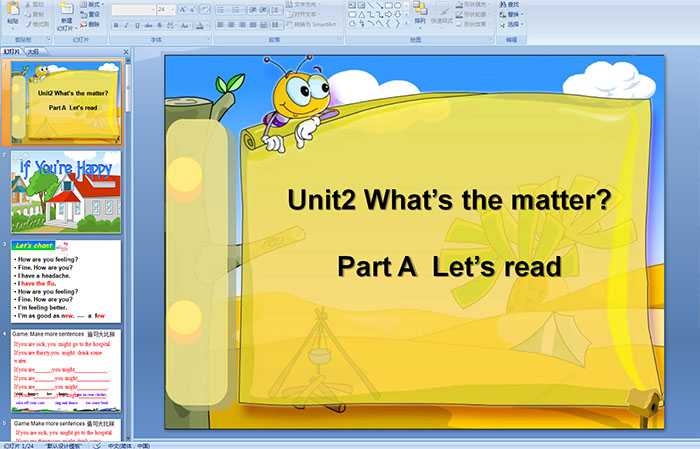
Task: Toggle Underline formatting
Action: (137, 25)
